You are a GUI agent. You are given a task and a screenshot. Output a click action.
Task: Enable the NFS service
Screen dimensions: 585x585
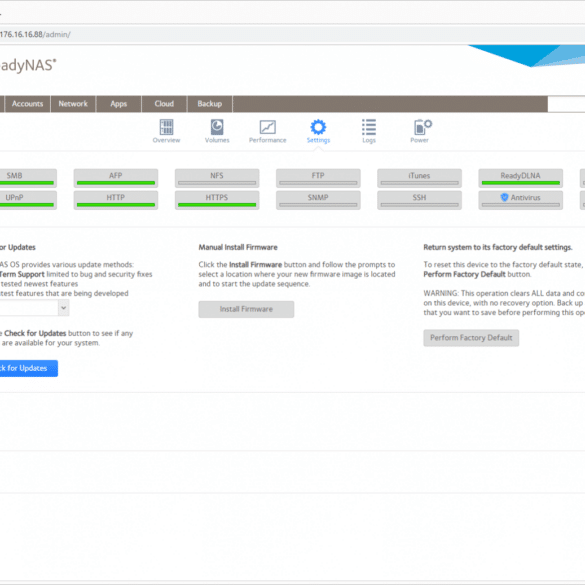click(217, 178)
